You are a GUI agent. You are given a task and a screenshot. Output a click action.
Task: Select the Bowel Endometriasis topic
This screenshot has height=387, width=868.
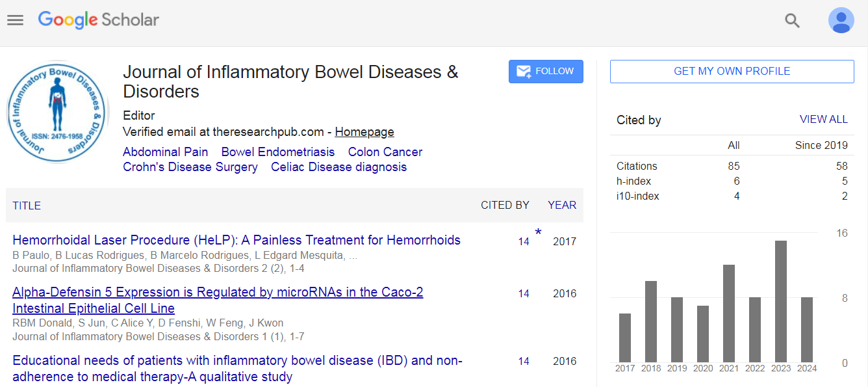[278, 152]
